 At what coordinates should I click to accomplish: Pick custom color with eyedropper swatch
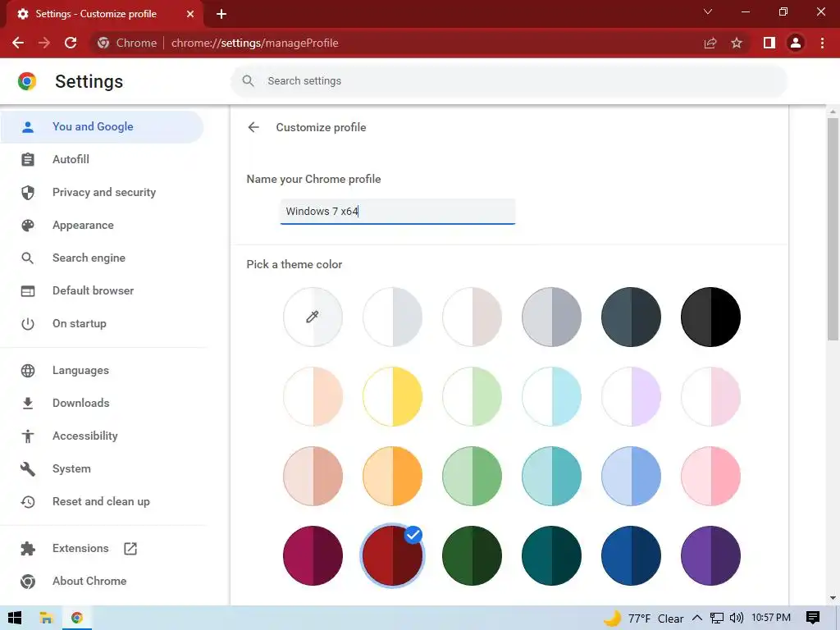point(313,317)
